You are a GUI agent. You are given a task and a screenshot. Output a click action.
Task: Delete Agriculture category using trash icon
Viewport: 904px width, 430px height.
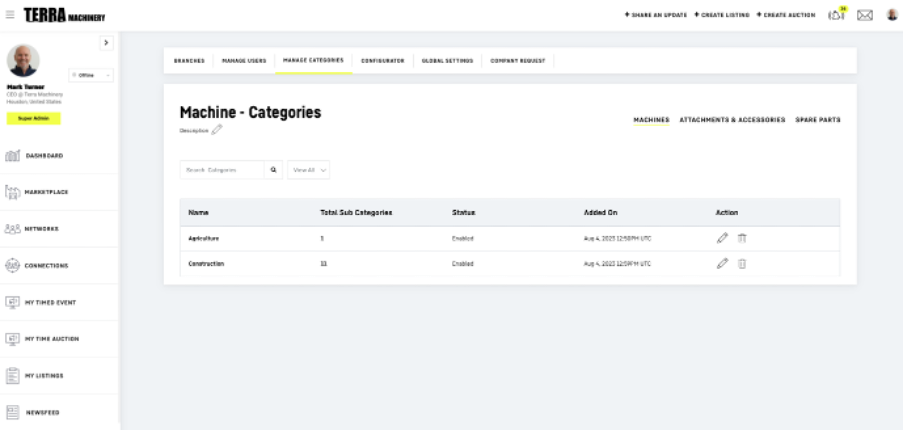742,238
